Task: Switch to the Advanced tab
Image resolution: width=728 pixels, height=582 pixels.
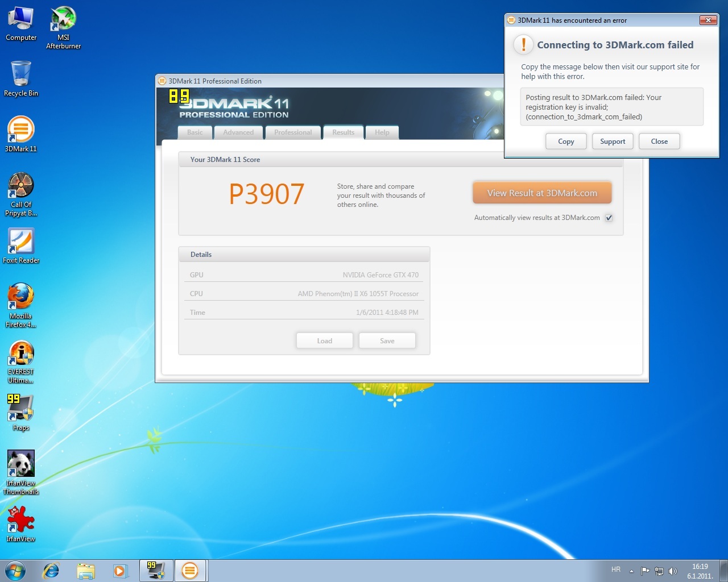Action: click(238, 132)
